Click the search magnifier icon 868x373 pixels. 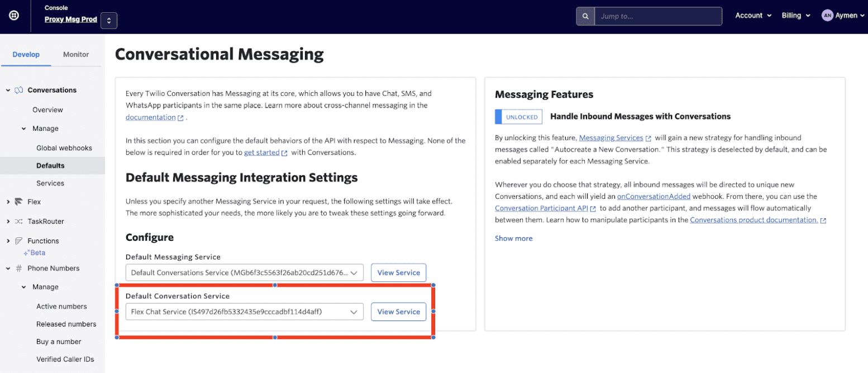pyautogui.click(x=584, y=16)
